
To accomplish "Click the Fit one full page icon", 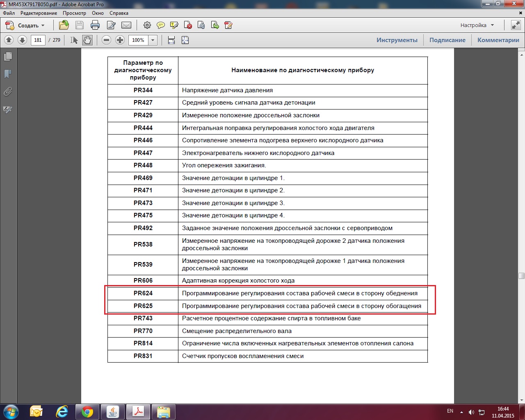I will pos(185,40).
